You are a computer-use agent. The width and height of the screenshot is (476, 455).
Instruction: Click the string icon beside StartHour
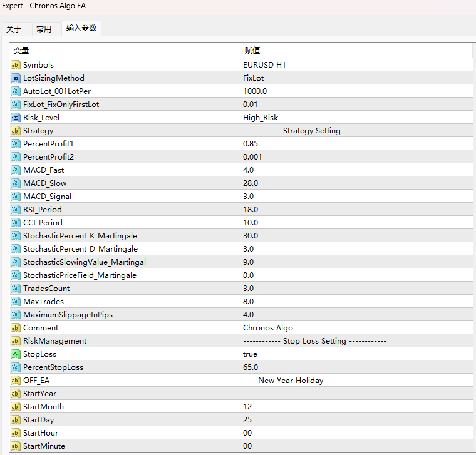[x=16, y=433]
